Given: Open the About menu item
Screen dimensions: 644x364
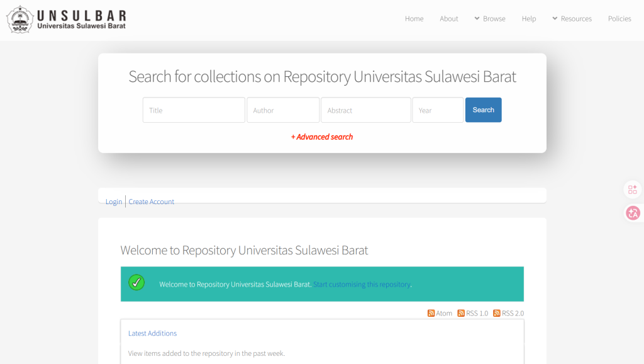Looking at the screenshot, I should pos(449,18).
